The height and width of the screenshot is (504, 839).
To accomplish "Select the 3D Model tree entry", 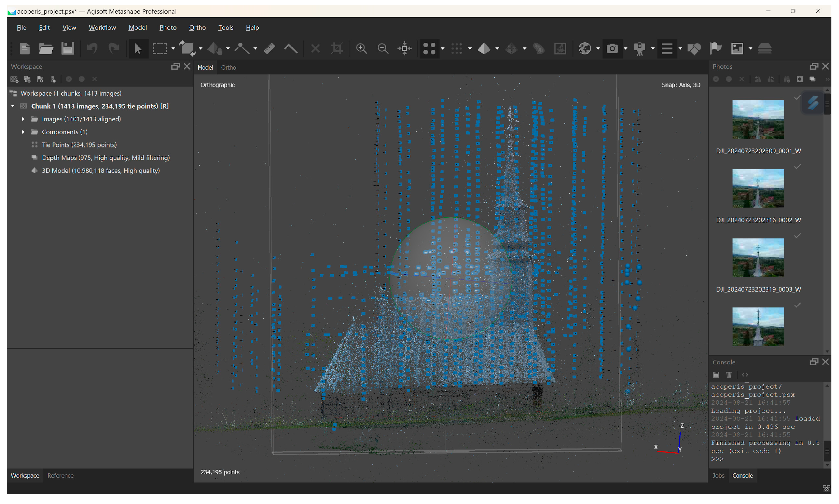I will click(100, 171).
